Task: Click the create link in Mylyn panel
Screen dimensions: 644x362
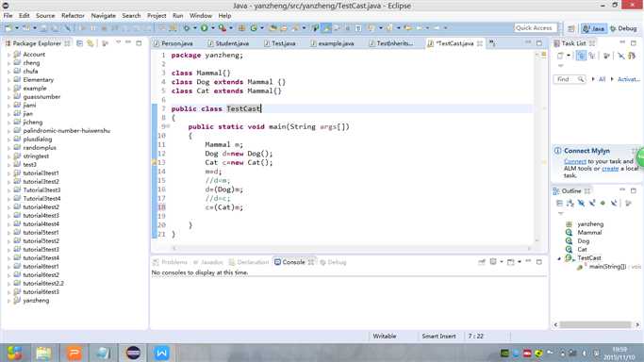Action: [610, 169]
